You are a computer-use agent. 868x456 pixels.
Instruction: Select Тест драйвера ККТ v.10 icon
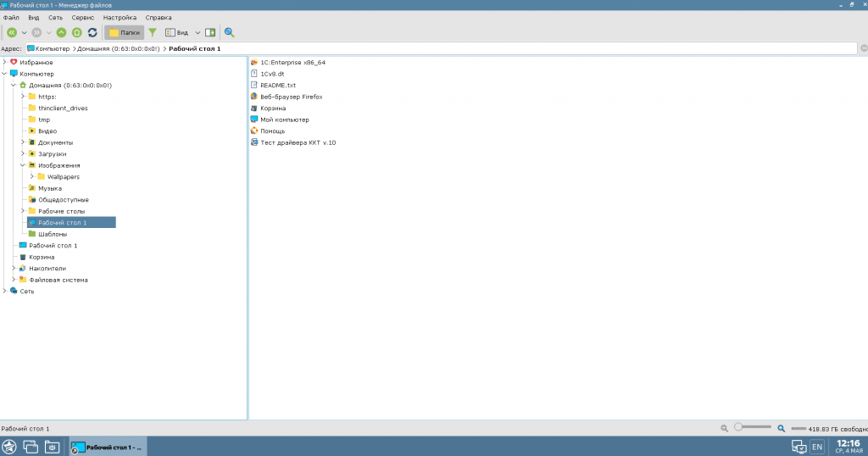point(254,142)
